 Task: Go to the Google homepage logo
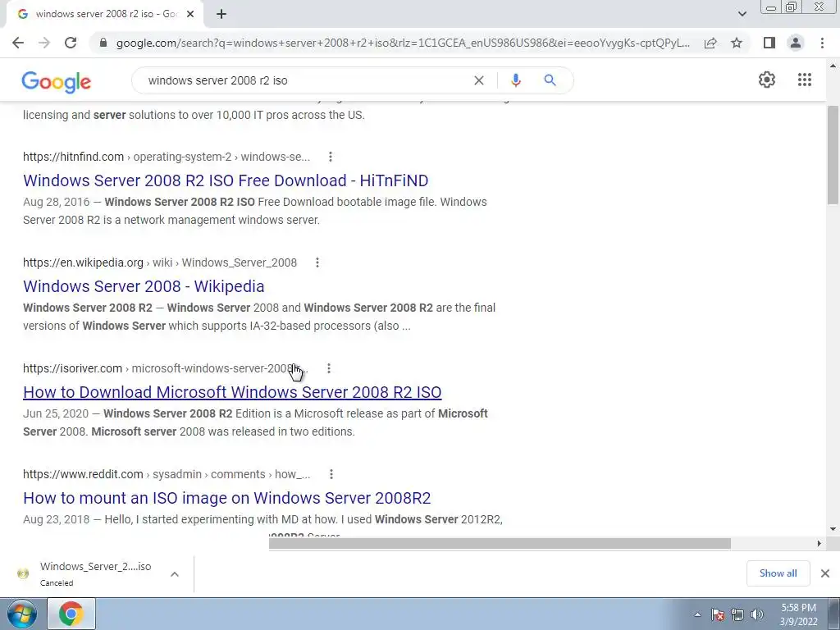57,81
